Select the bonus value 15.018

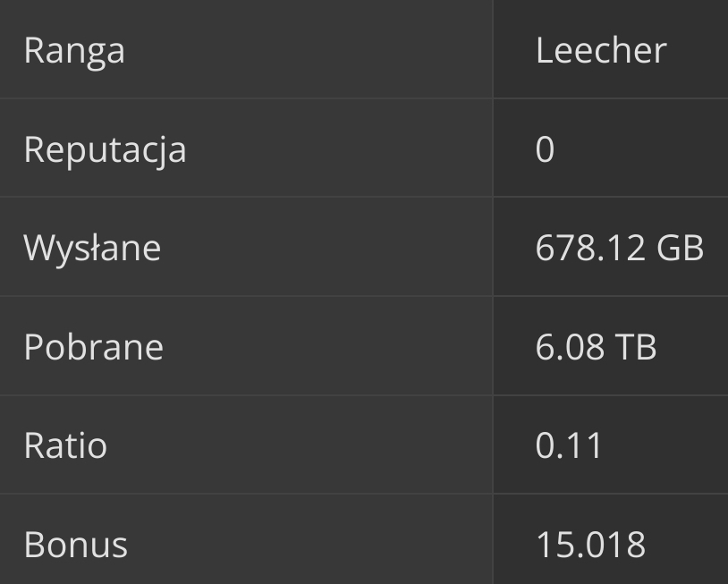tap(590, 544)
